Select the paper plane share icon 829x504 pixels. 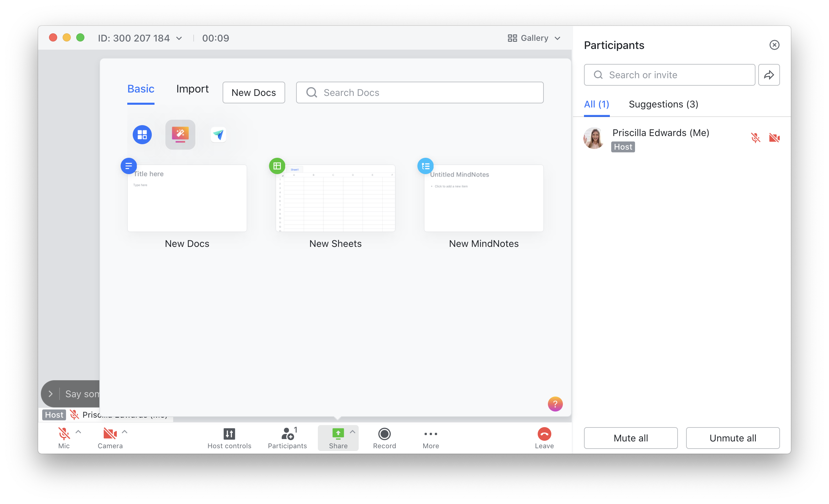[x=218, y=135]
